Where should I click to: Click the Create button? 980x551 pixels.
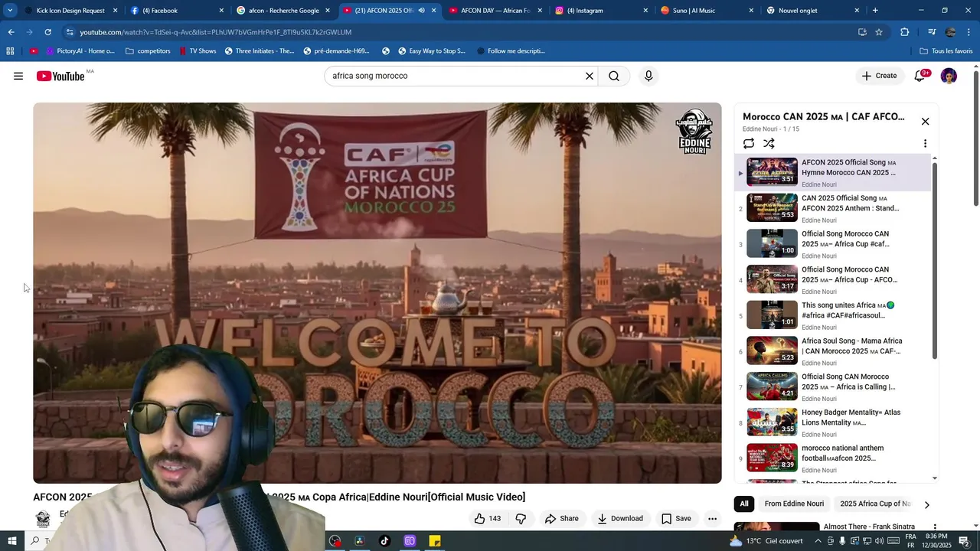pyautogui.click(x=879, y=76)
